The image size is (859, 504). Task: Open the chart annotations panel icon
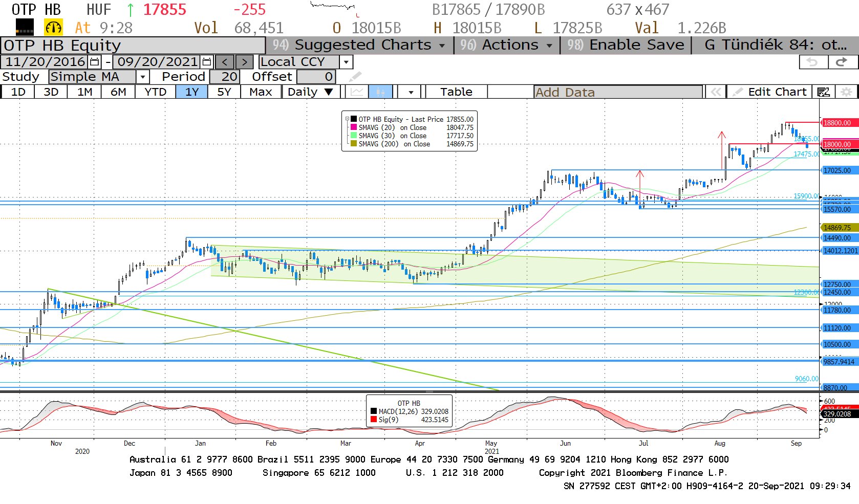(823, 92)
